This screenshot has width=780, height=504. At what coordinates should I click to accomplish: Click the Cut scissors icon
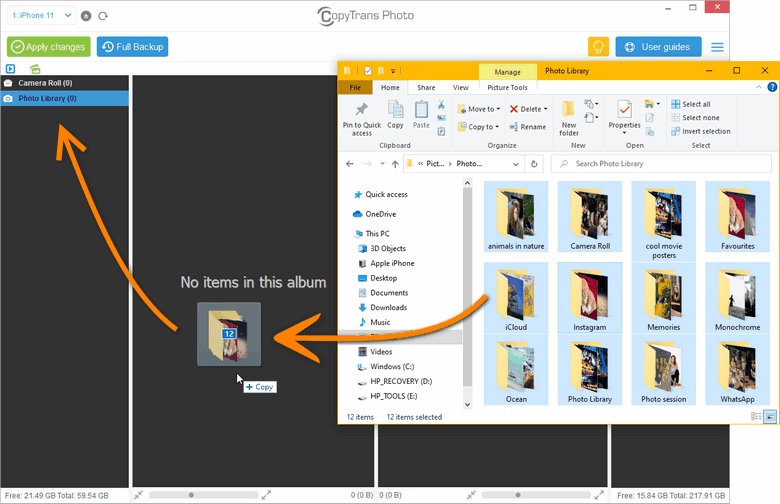[441, 105]
